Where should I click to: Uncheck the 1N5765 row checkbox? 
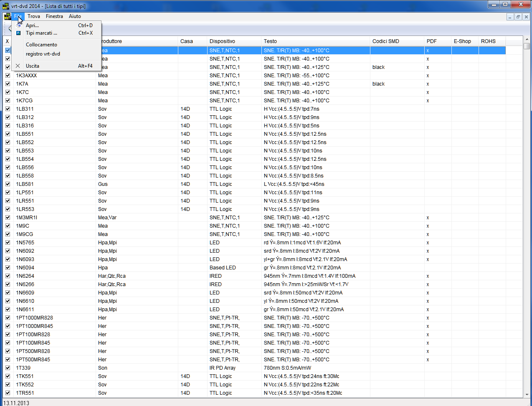tap(8, 243)
